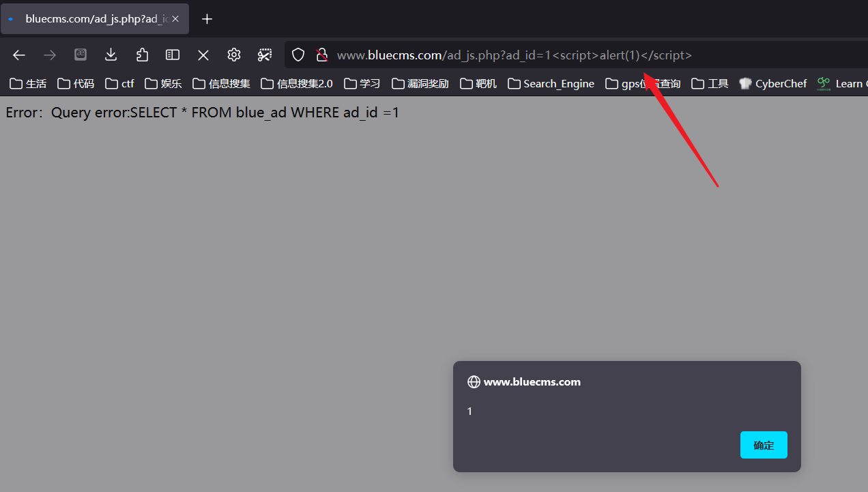Image resolution: width=868 pixels, height=492 pixels.
Task: Open the 娱乐 bookmarks folder
Action: (163, 83)
